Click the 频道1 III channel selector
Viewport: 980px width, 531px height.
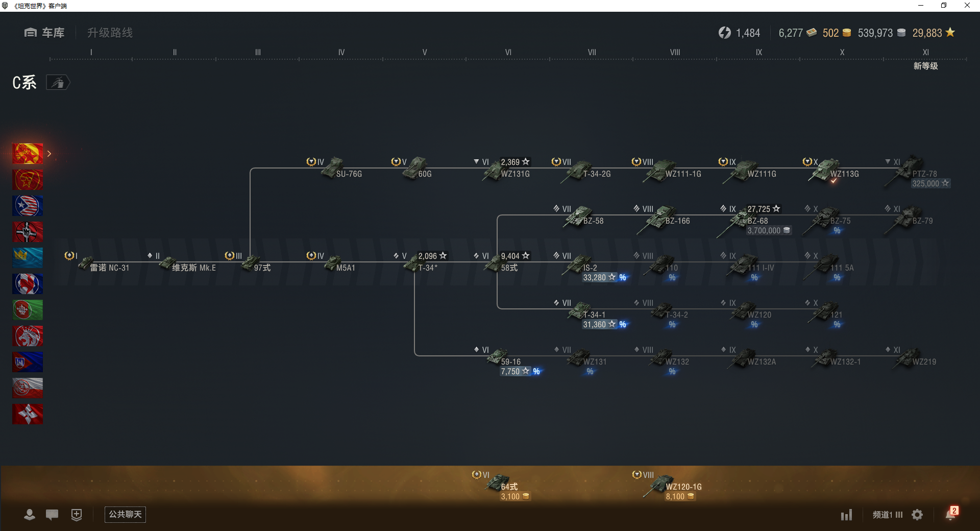pos(888,515)
